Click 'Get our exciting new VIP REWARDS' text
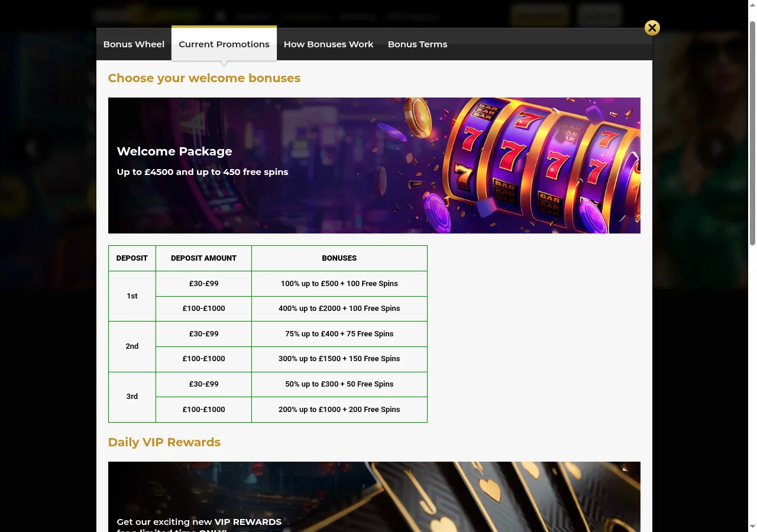This screenshot has width=757, height=532. point(199,522)
